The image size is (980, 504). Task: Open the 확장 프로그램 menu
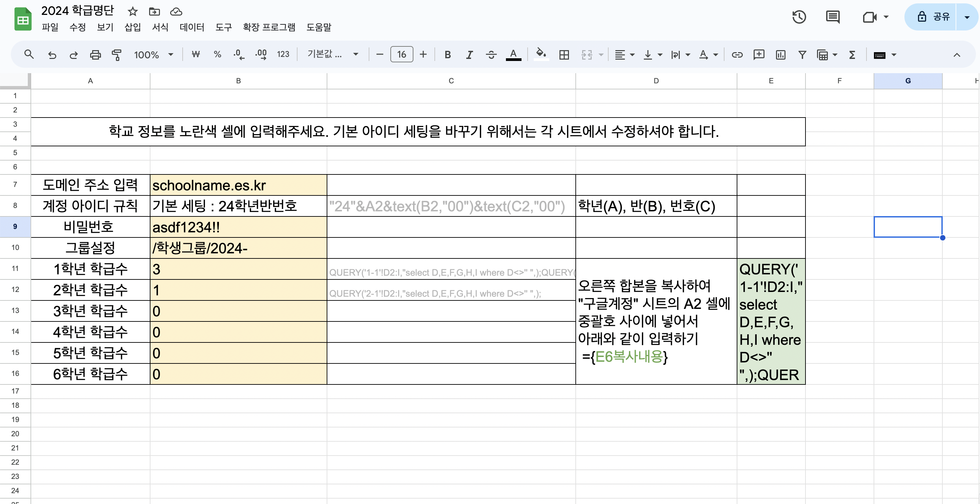[x=269, y=27]
